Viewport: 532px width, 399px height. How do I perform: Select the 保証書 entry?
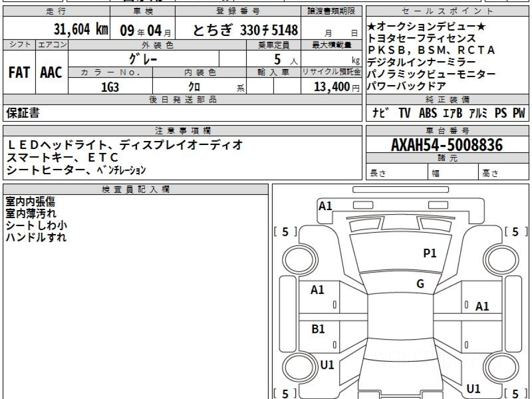23,113
